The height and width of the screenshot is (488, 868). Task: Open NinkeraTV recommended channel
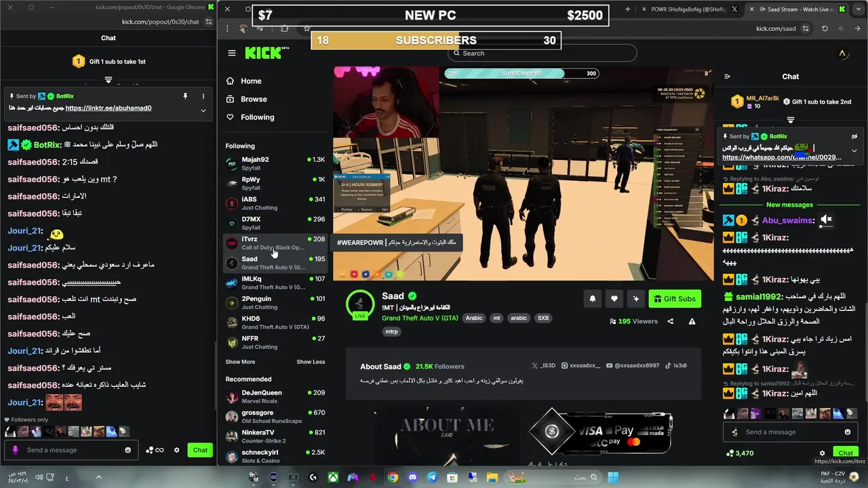[x=275, y=436]
